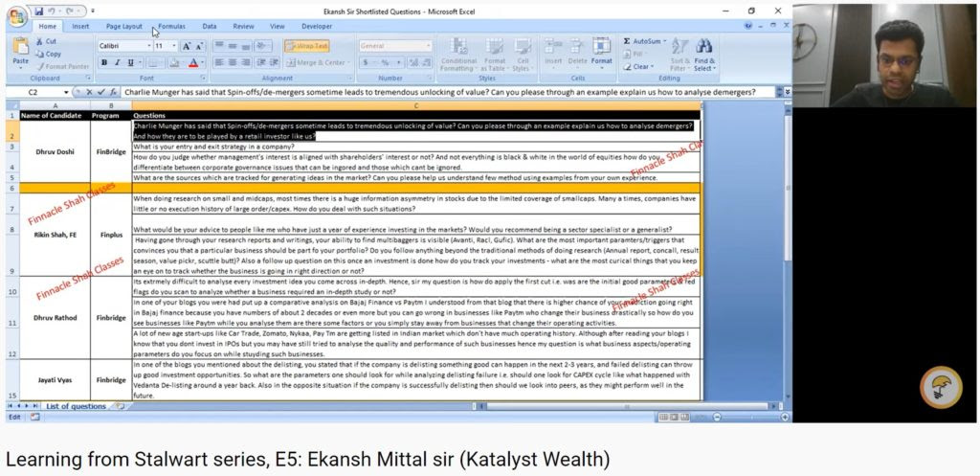Screen dimensions: 980x476
Task: Click the Top Align icon
Action: click(x=219, y=46)
